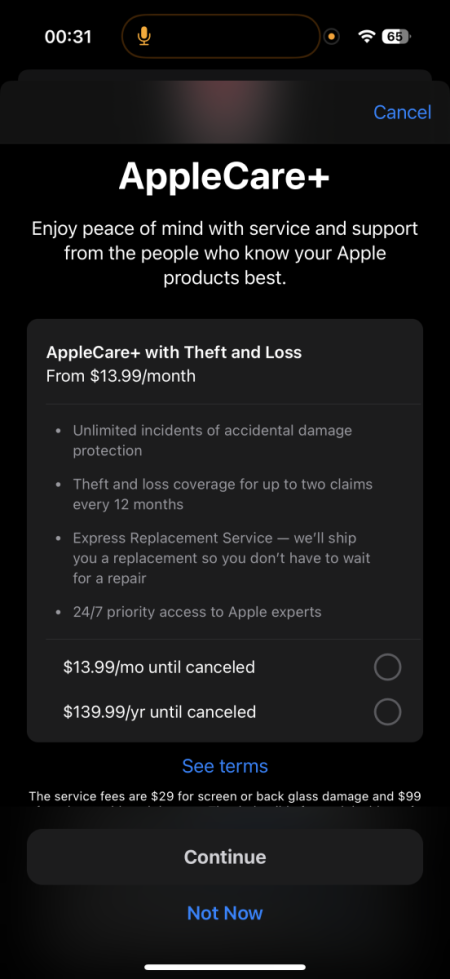This screenshot has width=450, height=979.
Task: Tap the service fees footnote text
Action: point(225,799)
